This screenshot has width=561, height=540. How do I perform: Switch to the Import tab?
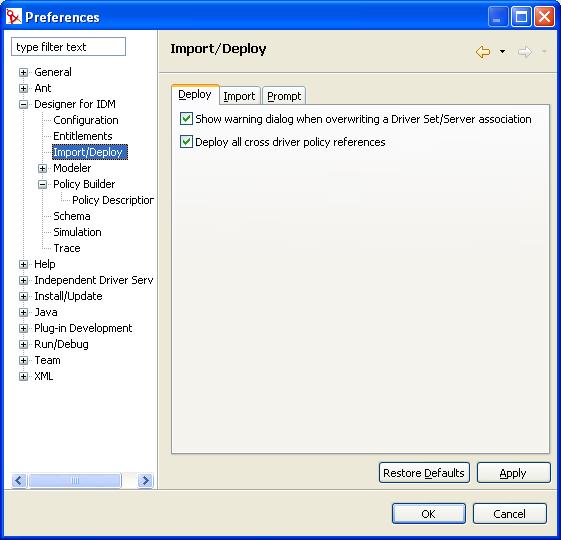tap(239, 96)
